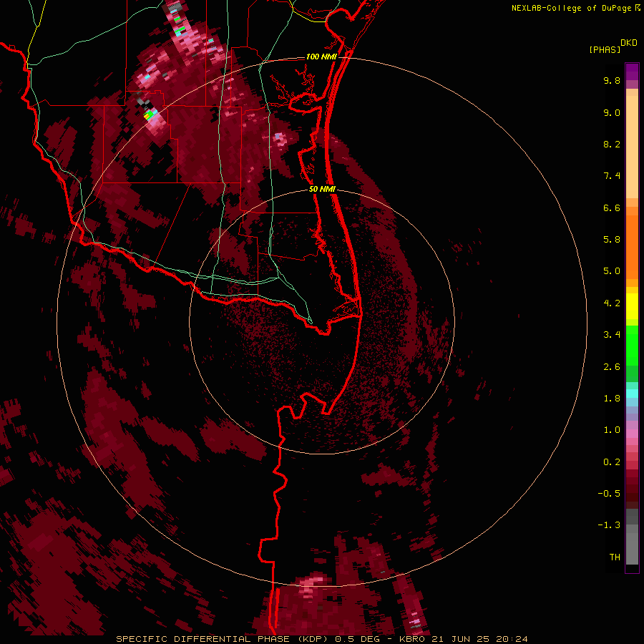Click the 'SPECIFIC DIFFERENTIAL PHASE (KDP)' caption text
Viewport: 644px width, 644px height.
(223, 639)
